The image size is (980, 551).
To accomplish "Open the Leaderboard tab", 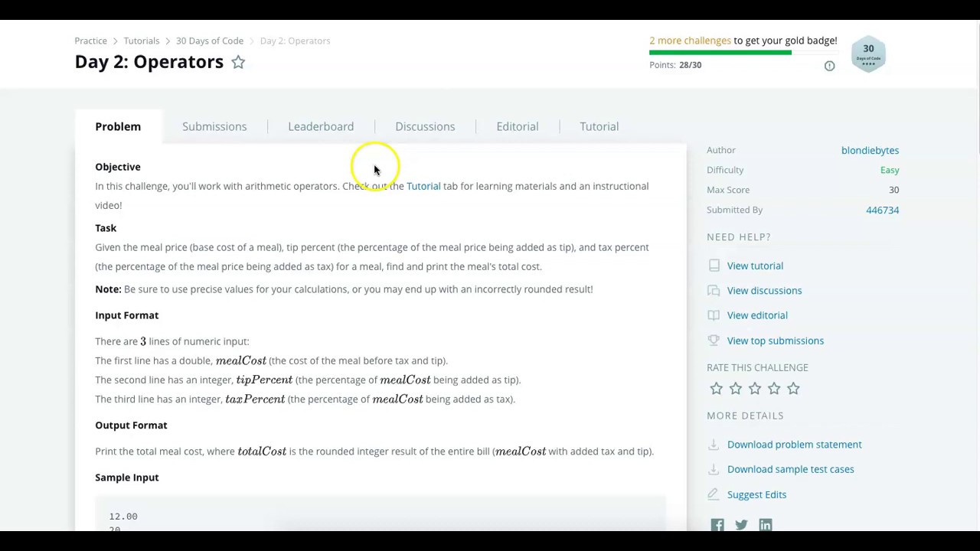I will 321,126.
